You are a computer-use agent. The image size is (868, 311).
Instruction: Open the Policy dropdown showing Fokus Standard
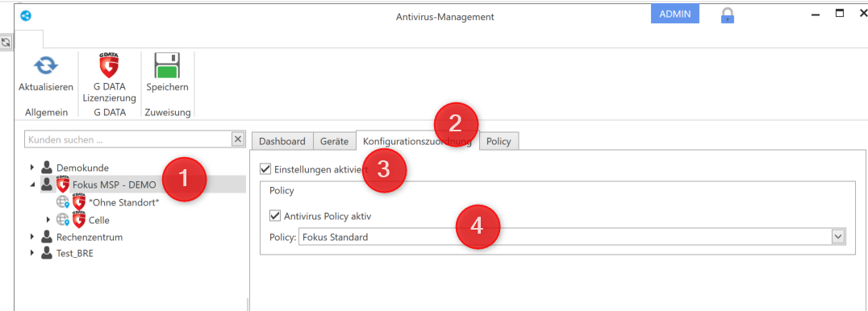(x=573, y=238)
